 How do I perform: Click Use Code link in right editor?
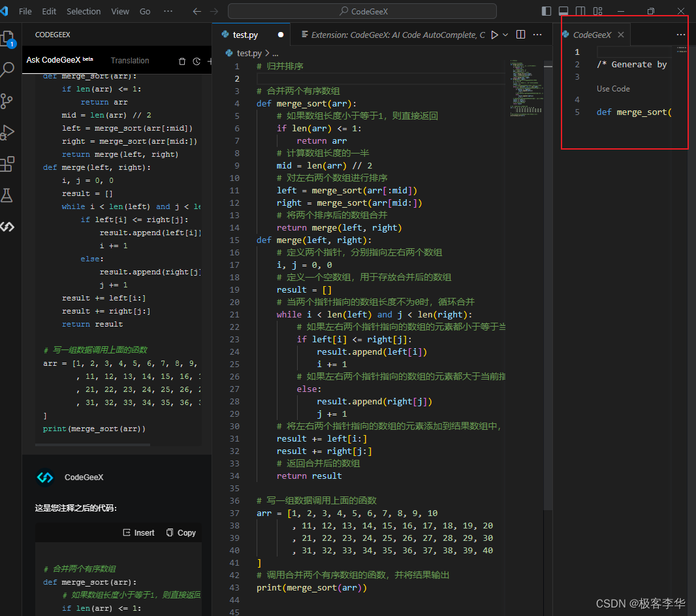pos(613,89)
